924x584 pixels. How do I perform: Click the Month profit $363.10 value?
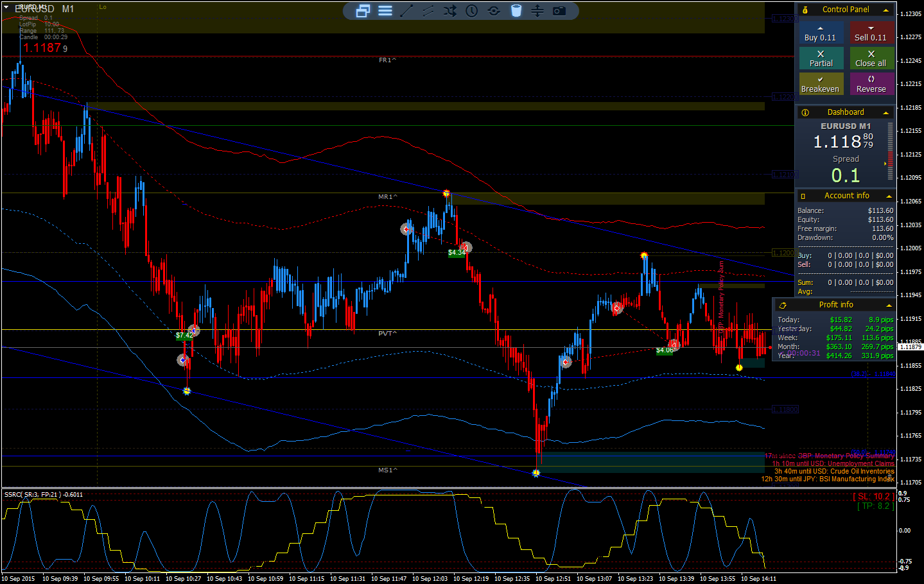[x=839, y=347]
